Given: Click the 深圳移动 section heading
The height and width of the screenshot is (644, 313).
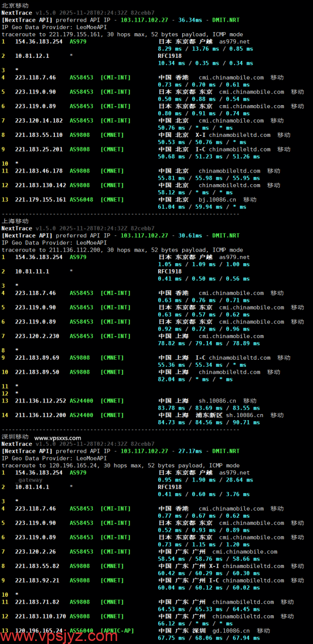Looking at the screenshot, I should click(15, 437).
